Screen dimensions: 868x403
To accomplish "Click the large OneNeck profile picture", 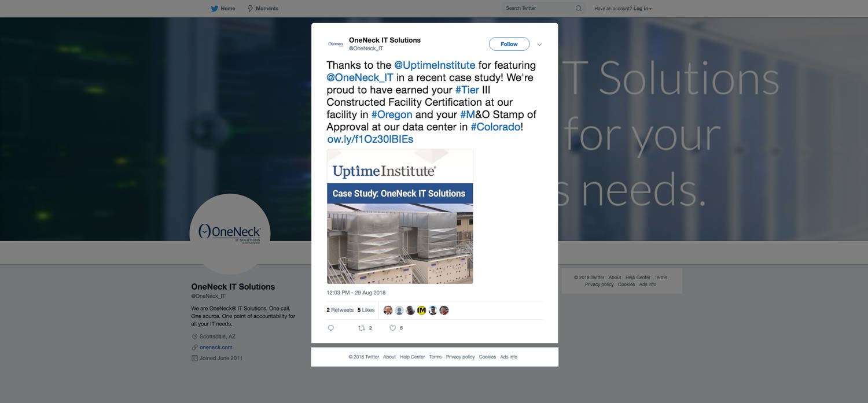I will [230, 234].
